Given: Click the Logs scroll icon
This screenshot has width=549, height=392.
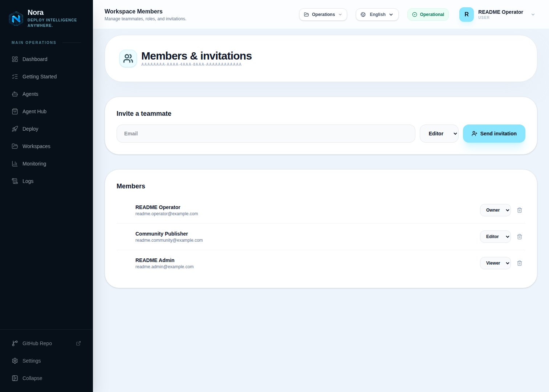Looking at the screenshot, I should point(15,181).
